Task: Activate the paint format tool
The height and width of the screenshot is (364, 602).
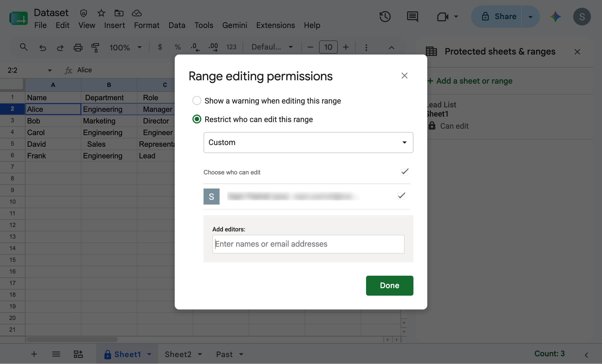Action: 95,48
